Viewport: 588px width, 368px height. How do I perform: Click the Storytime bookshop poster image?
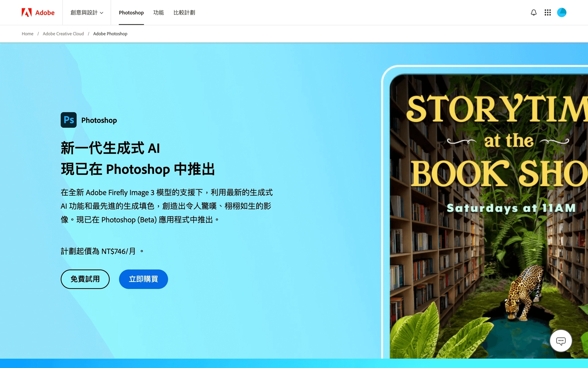tap(488, 216)
